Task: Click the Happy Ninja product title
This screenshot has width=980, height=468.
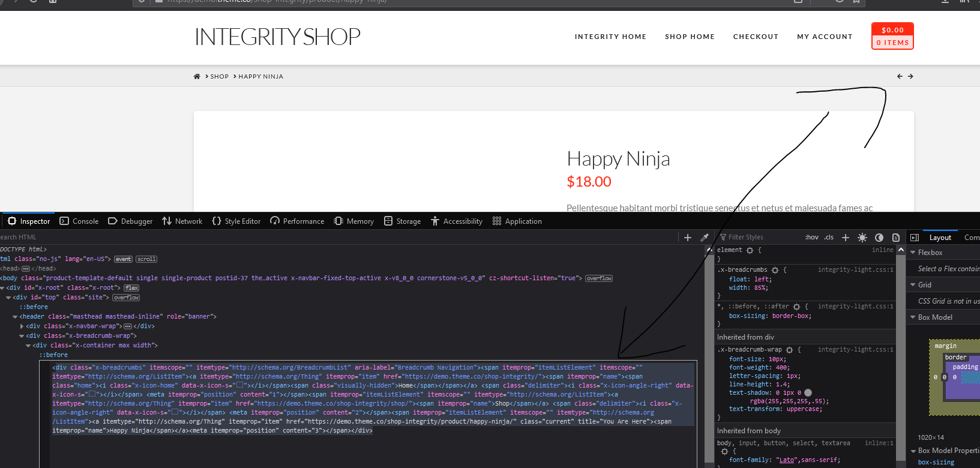Action: [x=618, y=159]
